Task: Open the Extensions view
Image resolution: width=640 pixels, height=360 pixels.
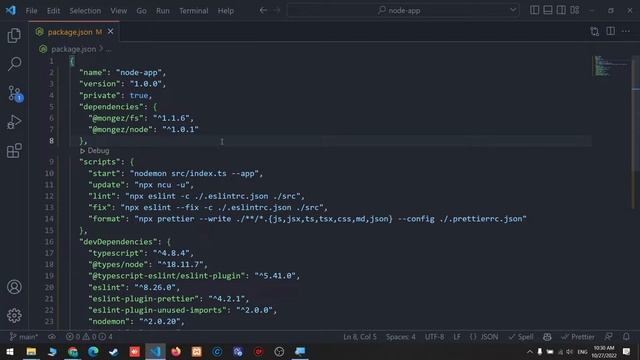Action: [x=14, y=151]
